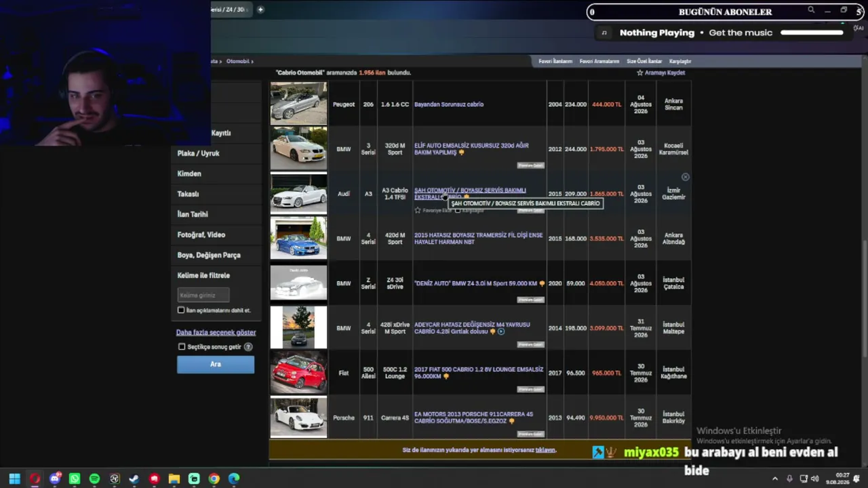This screenshot has height=488, width=868.
Task: Open the silver Peugeot 206 thumbnail
Action: click(x=298, y=104)
